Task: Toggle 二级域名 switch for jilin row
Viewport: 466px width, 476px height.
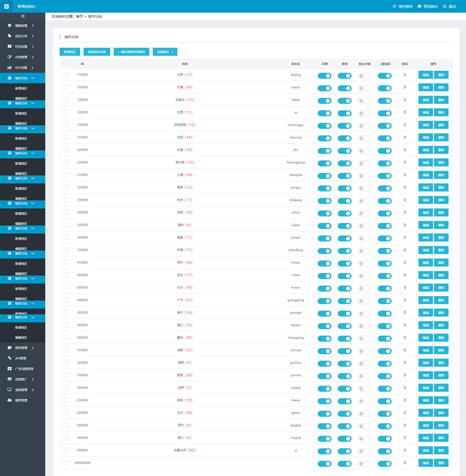Action: point(384,151)
